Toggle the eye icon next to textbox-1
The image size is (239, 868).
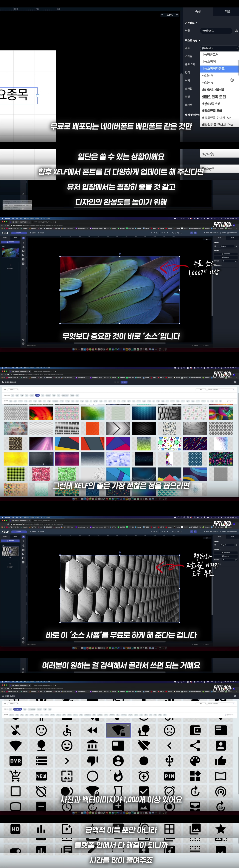tap(236, 31)
